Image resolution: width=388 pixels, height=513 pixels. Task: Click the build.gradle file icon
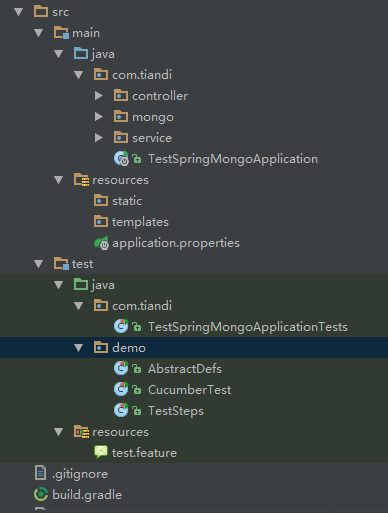pyautogui.click(x=41, y=494)
